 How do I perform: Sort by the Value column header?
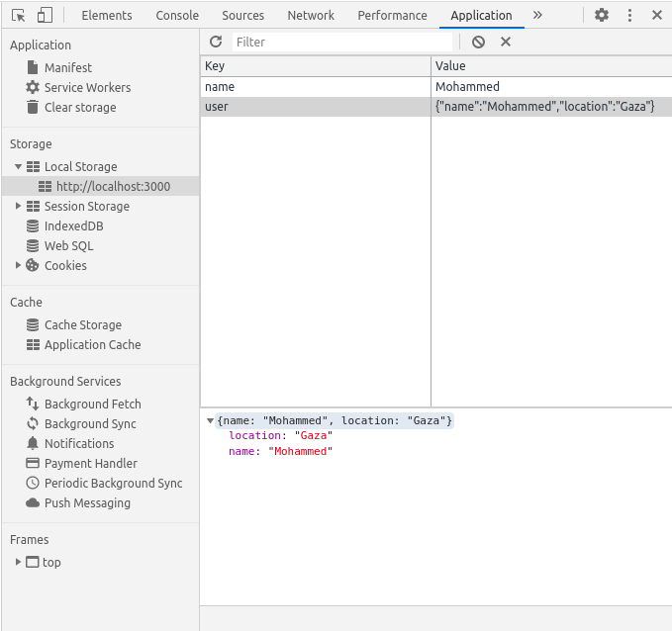pyautogui.click(x=551, y=66)
